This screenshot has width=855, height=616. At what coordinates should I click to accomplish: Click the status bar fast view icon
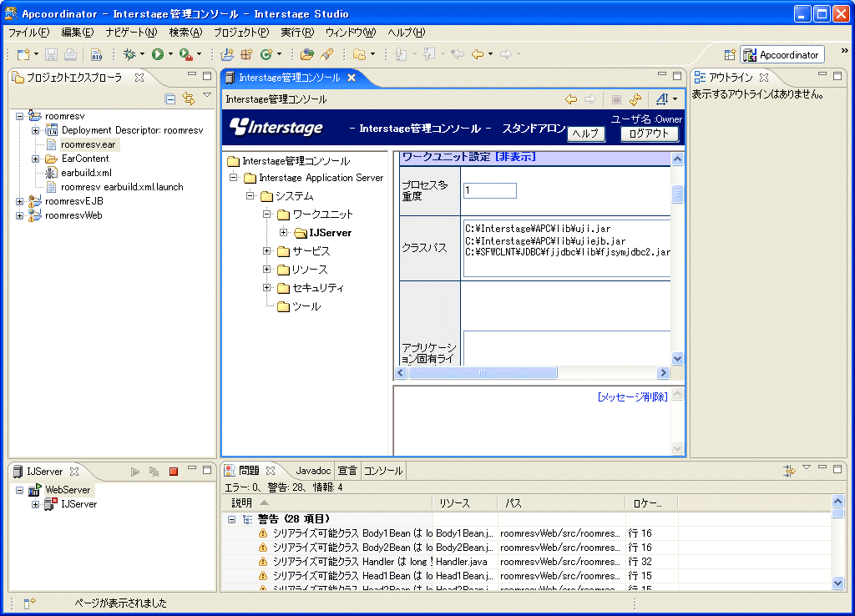pyautogui.click(x=29, y=603)
